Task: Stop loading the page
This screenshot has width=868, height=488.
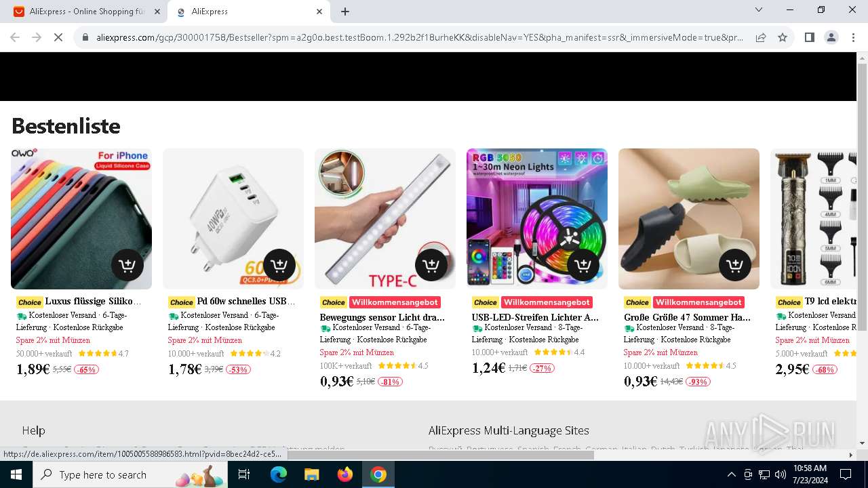Action: click(x=58, y=37)
